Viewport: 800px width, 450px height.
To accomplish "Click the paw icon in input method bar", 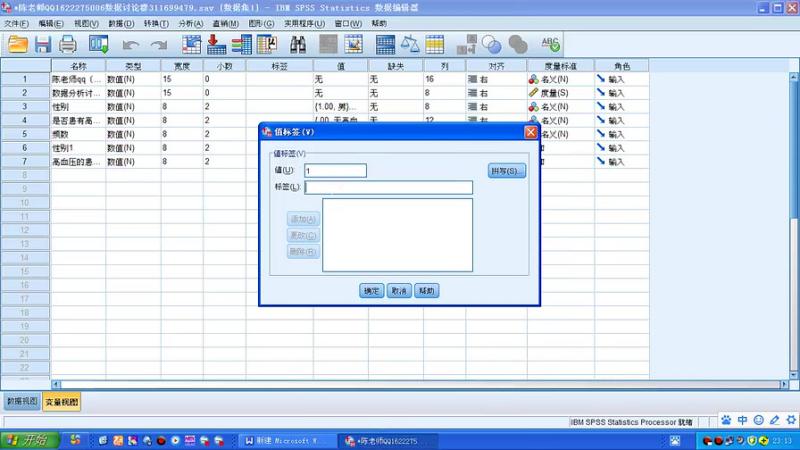I will [726, 420].
